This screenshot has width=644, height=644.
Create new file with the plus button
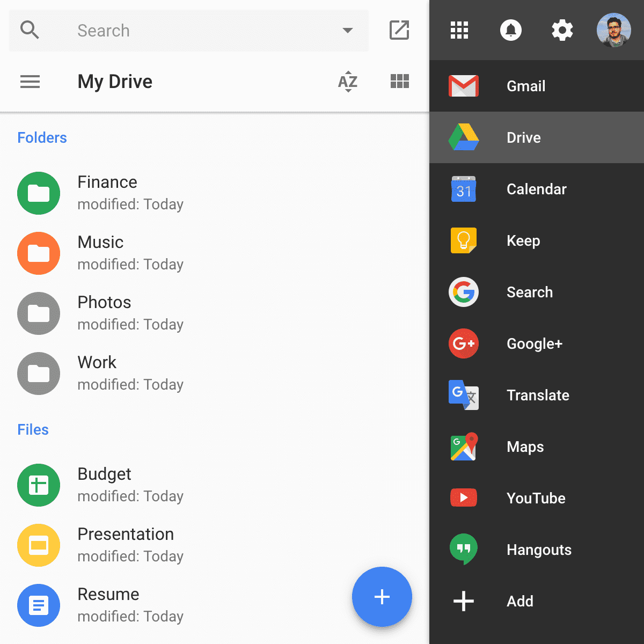pos(382,597)
